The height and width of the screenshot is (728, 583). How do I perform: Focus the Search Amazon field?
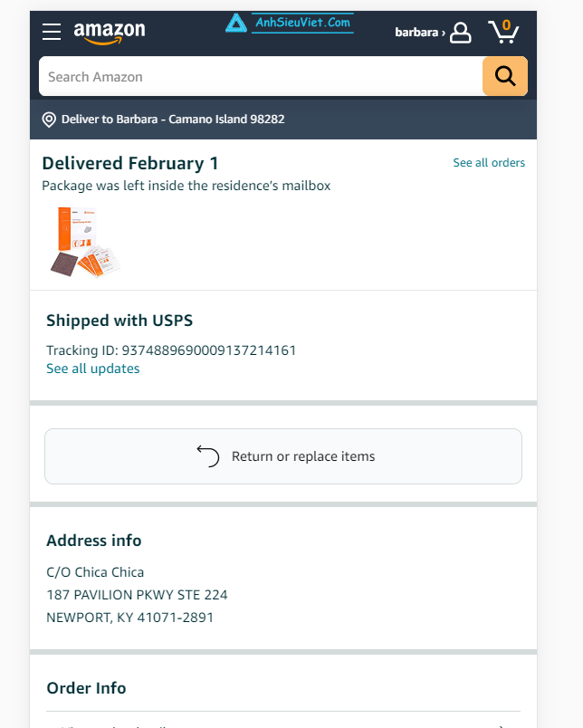pos(261,76)
